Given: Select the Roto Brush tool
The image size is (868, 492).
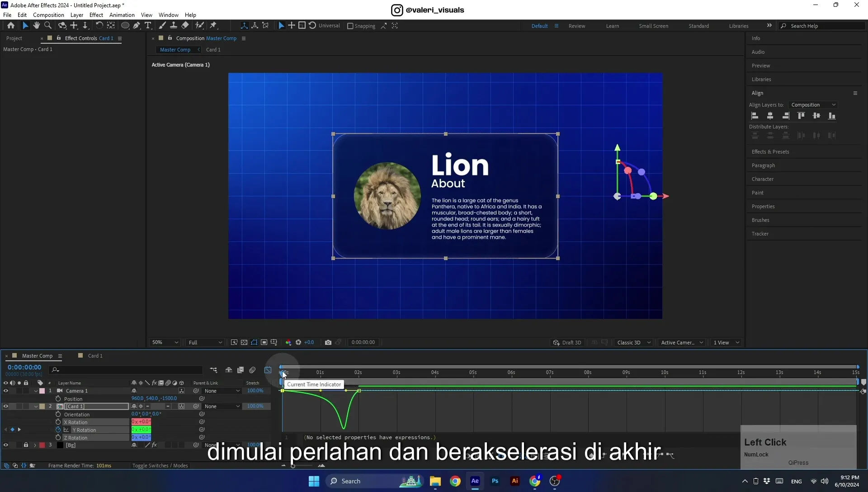Looking at the screenshot, I should pyautogui.click(x=199, y=26).
